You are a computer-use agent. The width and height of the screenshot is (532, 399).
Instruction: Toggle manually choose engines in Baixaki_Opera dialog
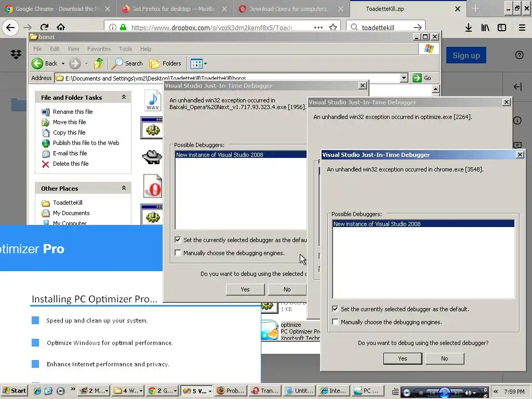pos(178,252)
